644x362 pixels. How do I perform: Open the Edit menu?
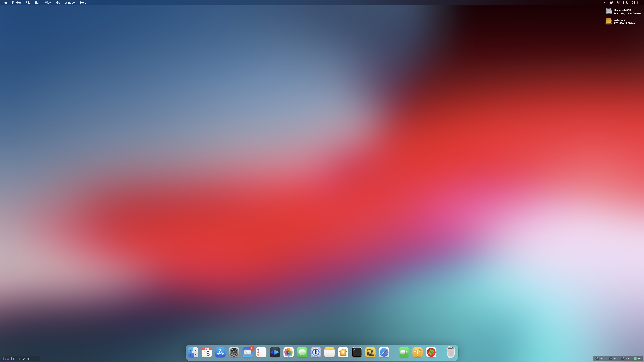(38, 2)
